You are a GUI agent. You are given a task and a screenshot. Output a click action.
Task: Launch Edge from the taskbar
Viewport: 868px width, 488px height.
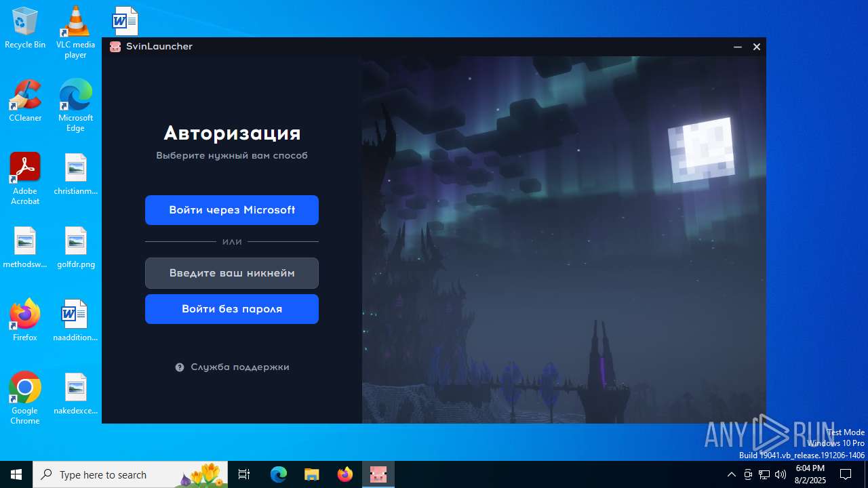tap(279, 474)
